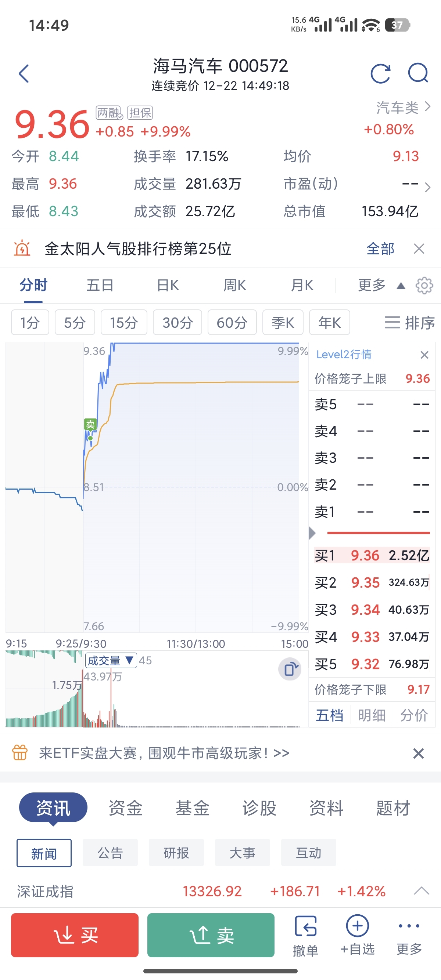Expand the 深证成指 index bar

tap(421, 891)
